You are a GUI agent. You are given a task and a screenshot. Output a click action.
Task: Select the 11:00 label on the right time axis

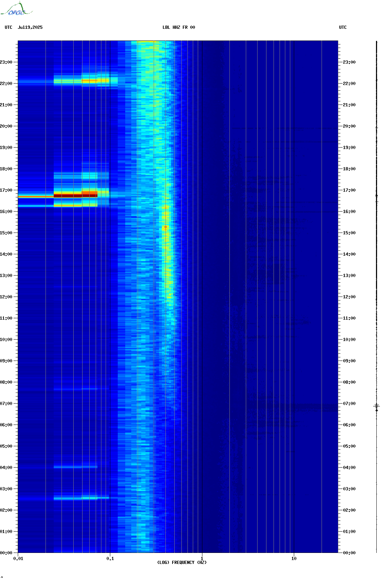coord(349,318)
